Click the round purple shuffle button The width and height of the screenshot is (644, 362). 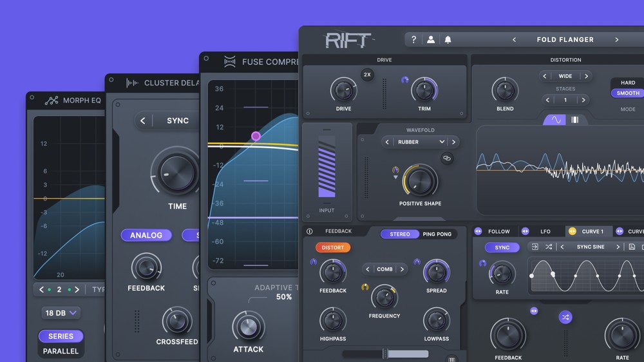(565, 317)
